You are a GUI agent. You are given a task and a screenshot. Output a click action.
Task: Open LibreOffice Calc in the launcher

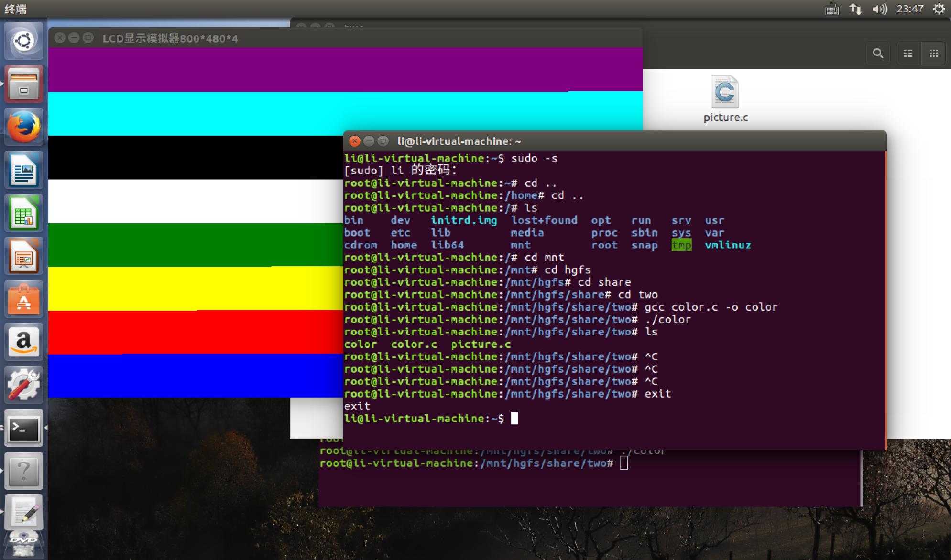point(24,213)
